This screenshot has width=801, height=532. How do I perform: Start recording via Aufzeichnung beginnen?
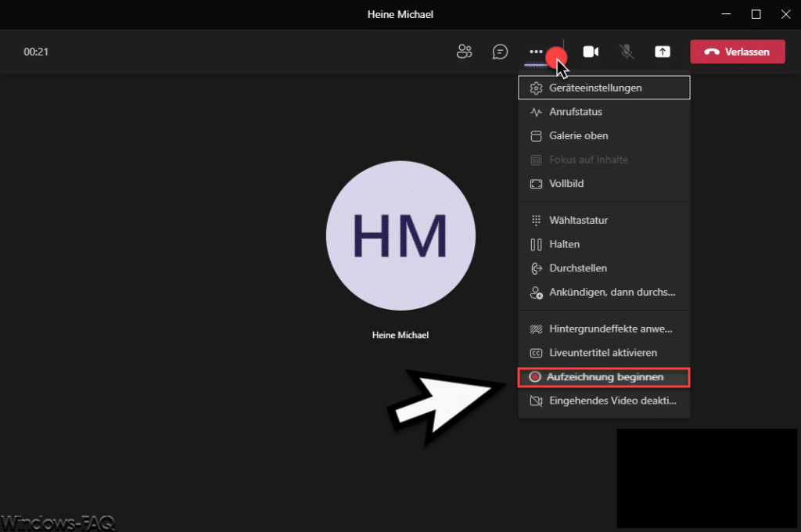coord(604,377)
